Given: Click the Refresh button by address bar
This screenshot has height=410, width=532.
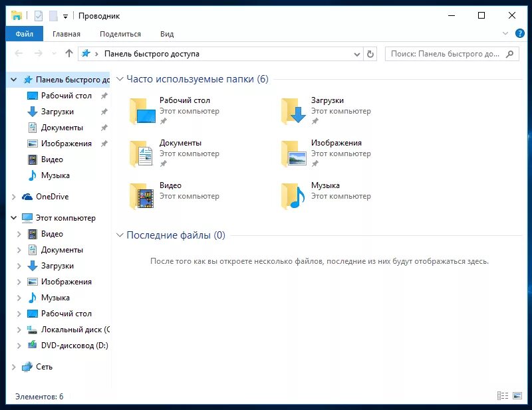Looking at the screenshot, I should (370, 54).
